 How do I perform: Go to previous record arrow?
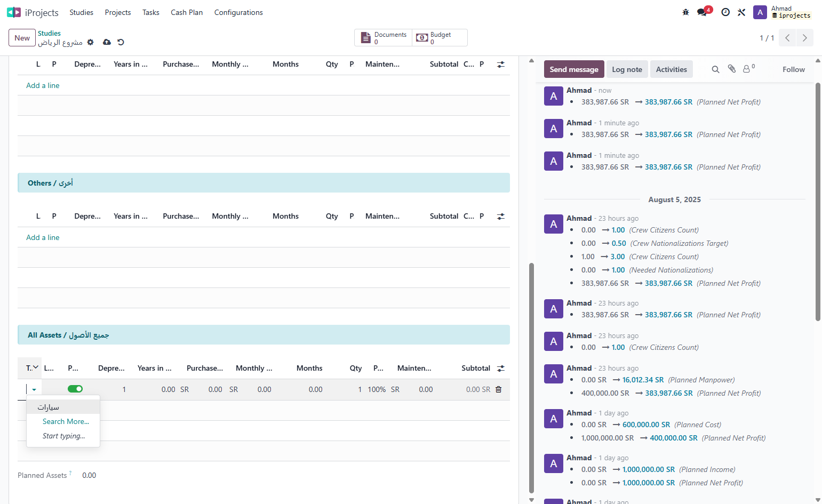[x=787, y=38]
